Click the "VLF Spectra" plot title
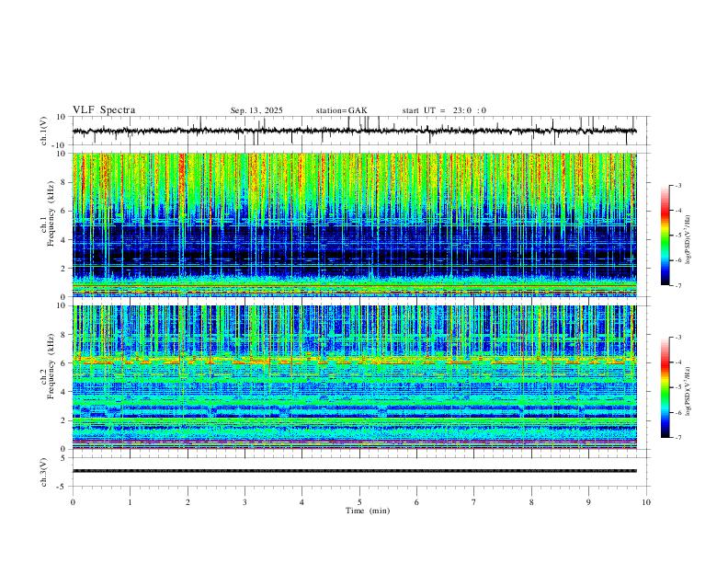 click(x=104, y=110)
